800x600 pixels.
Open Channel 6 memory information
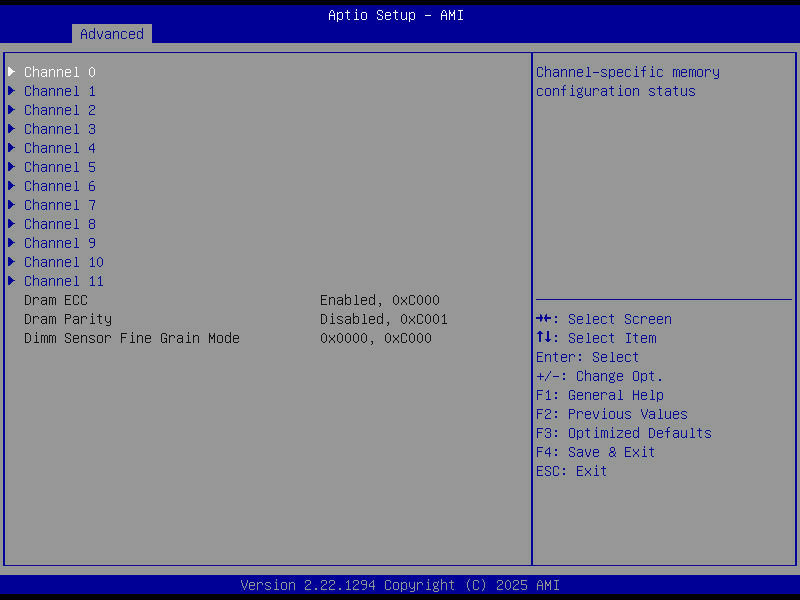[59, 185]
